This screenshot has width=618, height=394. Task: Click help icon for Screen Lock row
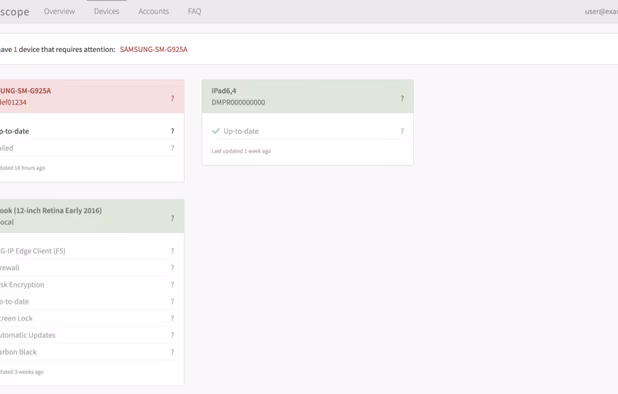click(172, 318)
